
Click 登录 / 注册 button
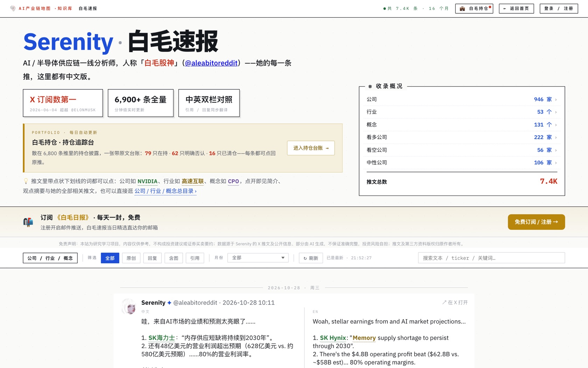(559, 8)
